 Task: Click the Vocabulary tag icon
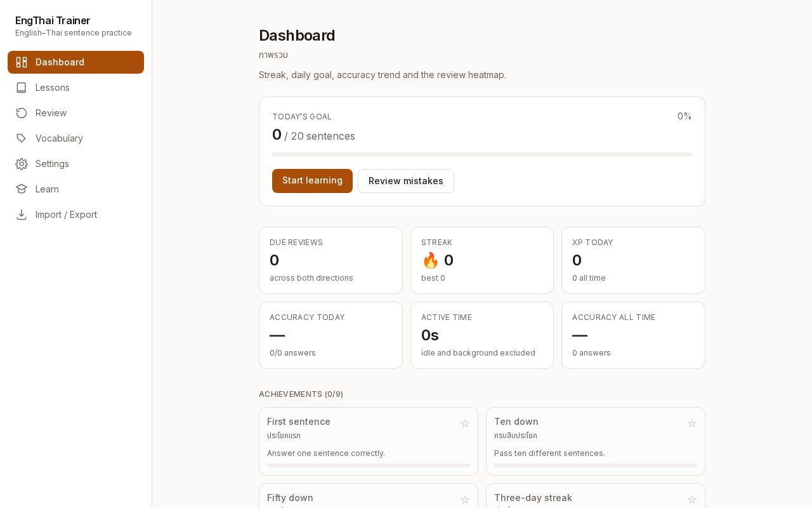point(22,138)
